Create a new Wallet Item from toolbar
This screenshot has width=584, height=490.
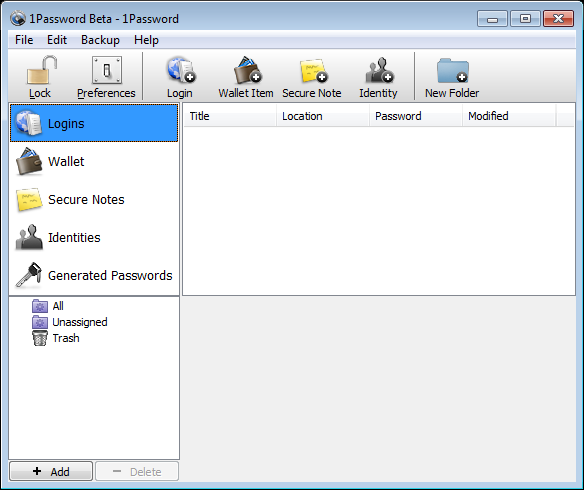click(x=247, y=70)
